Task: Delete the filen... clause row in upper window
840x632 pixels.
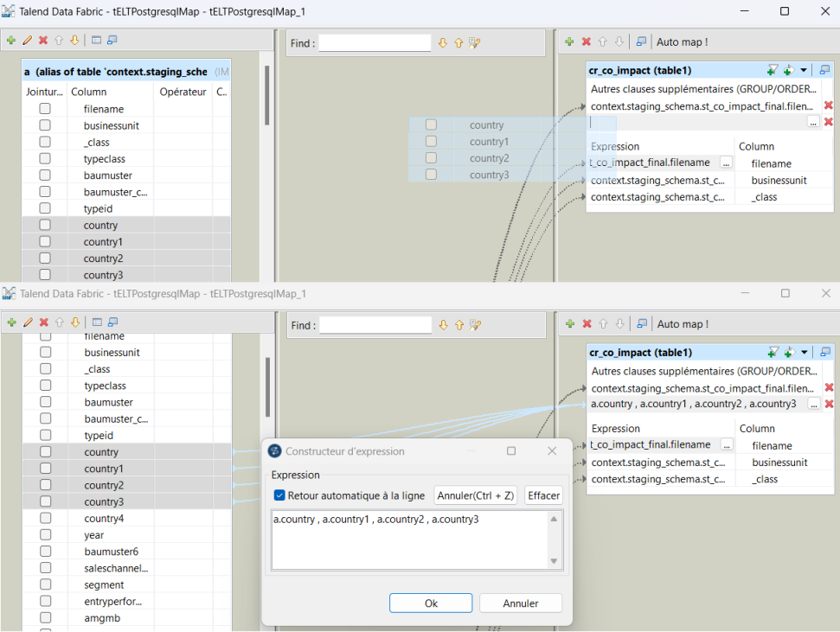Action: [828, 105]
